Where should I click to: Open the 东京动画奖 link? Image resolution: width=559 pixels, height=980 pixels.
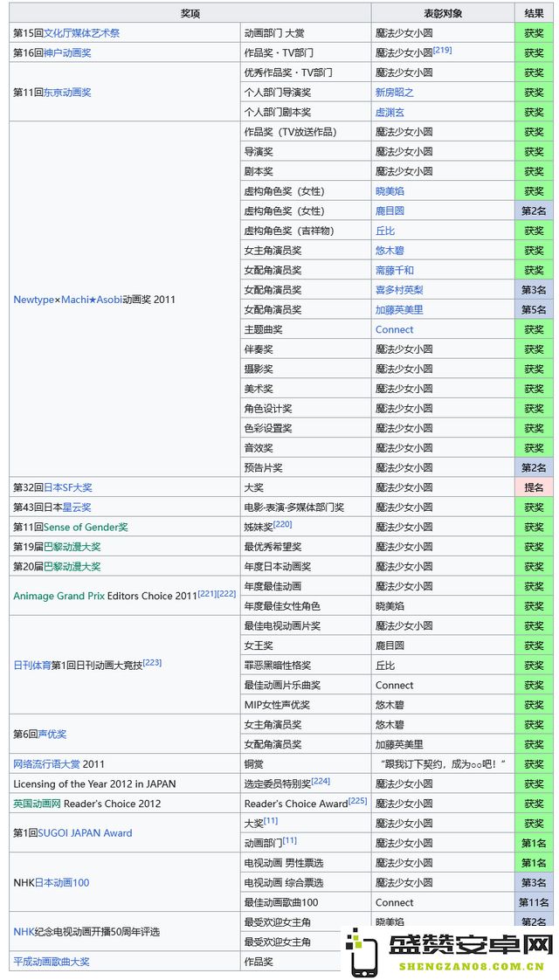click(x=67, y=93)
